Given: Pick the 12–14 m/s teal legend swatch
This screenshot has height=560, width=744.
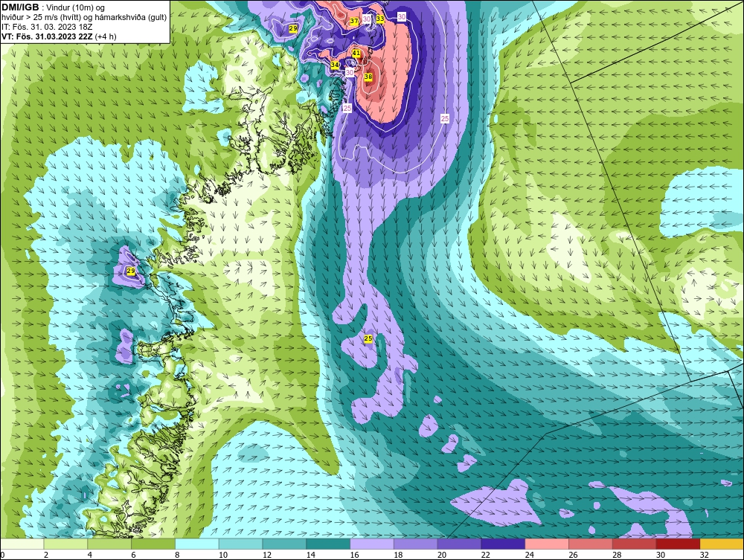Looking at the screenshot, I should click(x=284, y=544).
